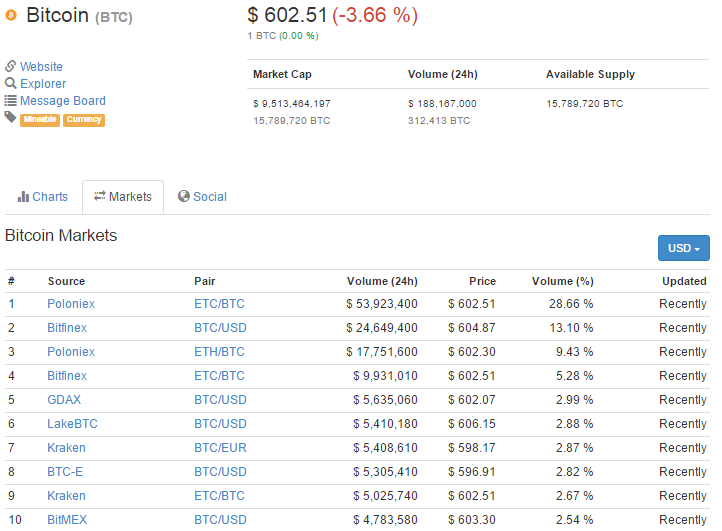Open the BTC/USD pair for BitMEX

pyautogui.click(x=220, y=519)
